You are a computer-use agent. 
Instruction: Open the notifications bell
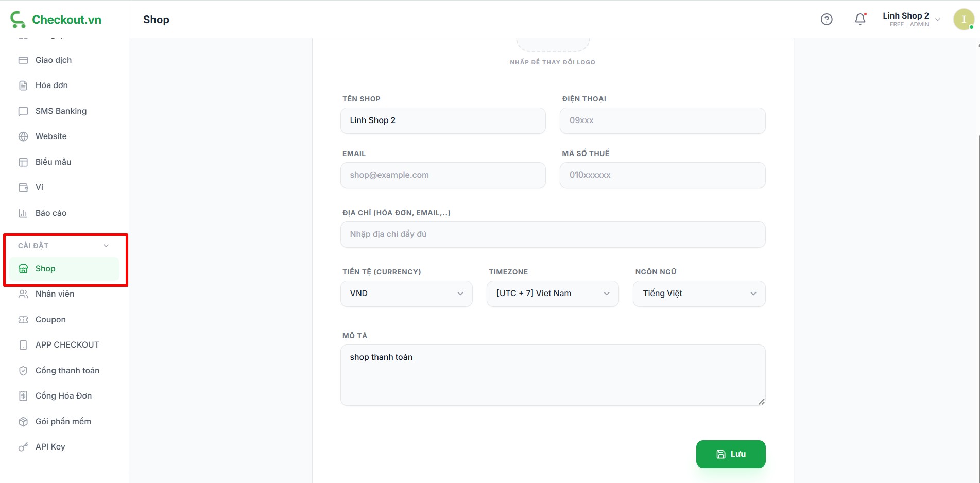tap(859, 20)
